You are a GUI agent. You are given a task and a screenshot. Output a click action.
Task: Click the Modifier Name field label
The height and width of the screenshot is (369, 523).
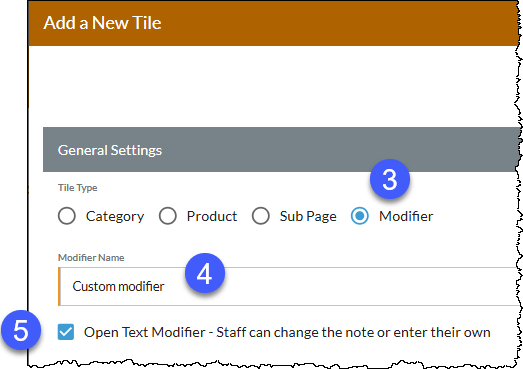coord(91,258)
